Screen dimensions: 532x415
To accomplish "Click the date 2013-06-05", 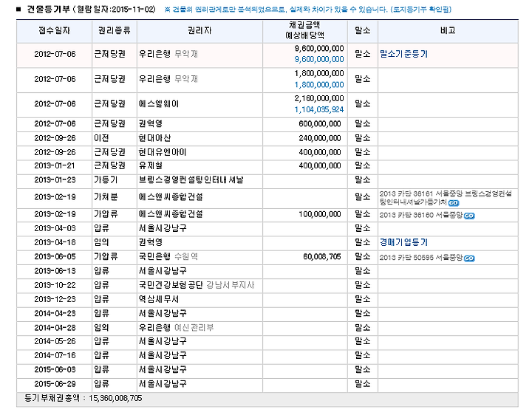I will [x=55, y=257].
